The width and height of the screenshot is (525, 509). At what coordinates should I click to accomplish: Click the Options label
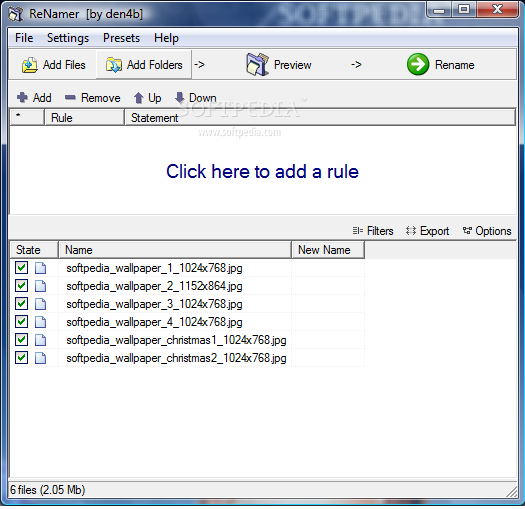493,231
